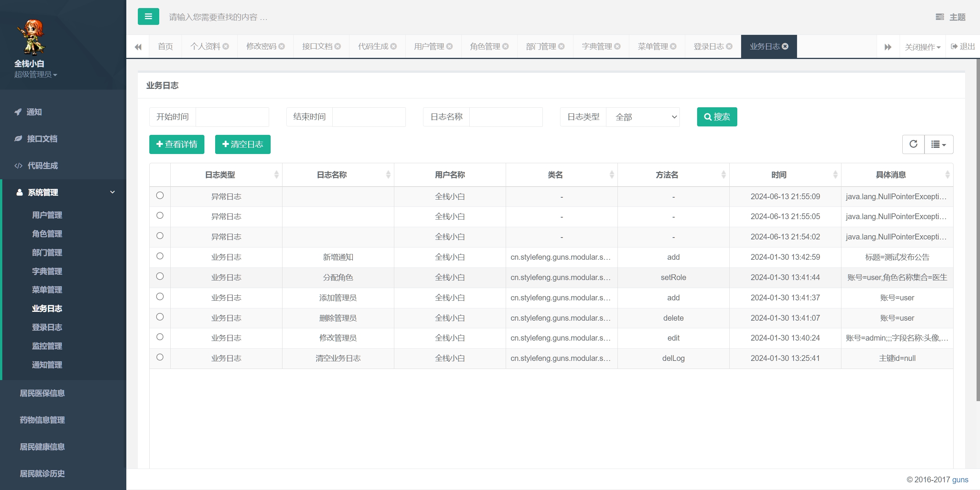
Task: Close the 用户管理 tab via its x icon
Action: point(449,46)
